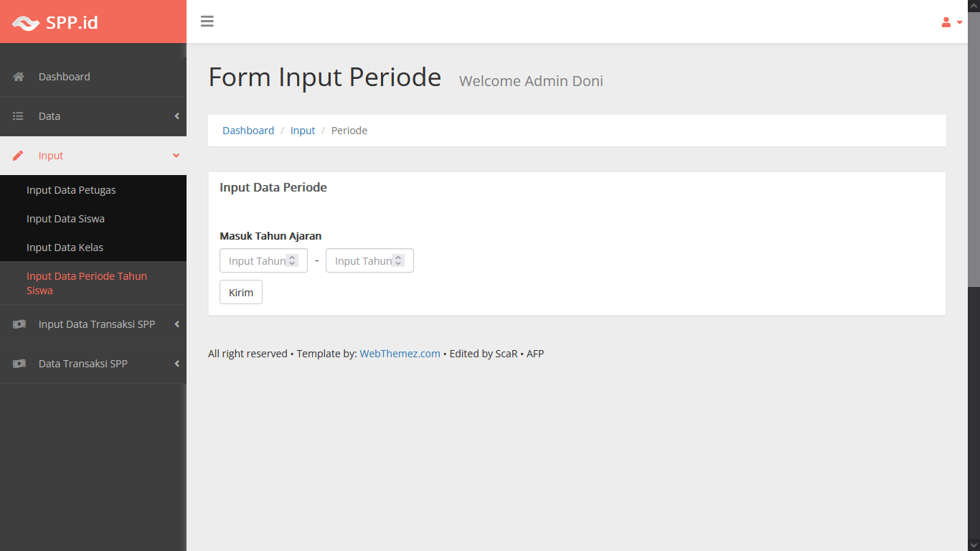Click the Data Transaksi SPP money icon

[19, 364]
